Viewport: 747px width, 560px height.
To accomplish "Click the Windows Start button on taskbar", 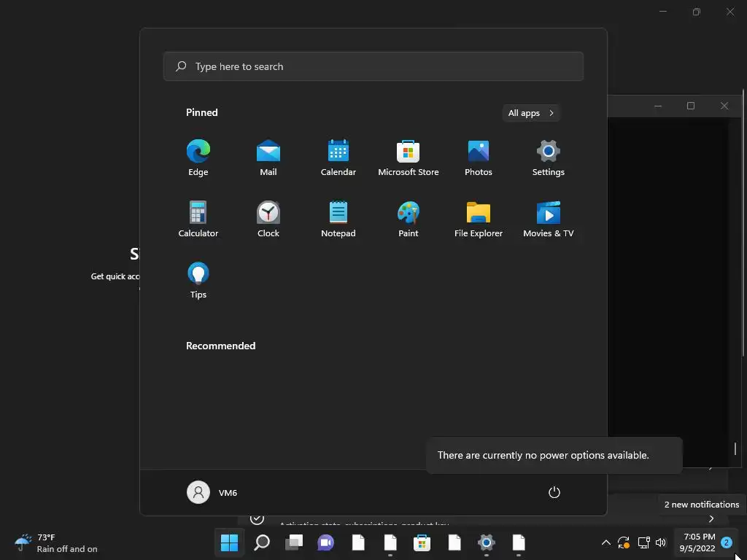I will (x=229, y=542).
